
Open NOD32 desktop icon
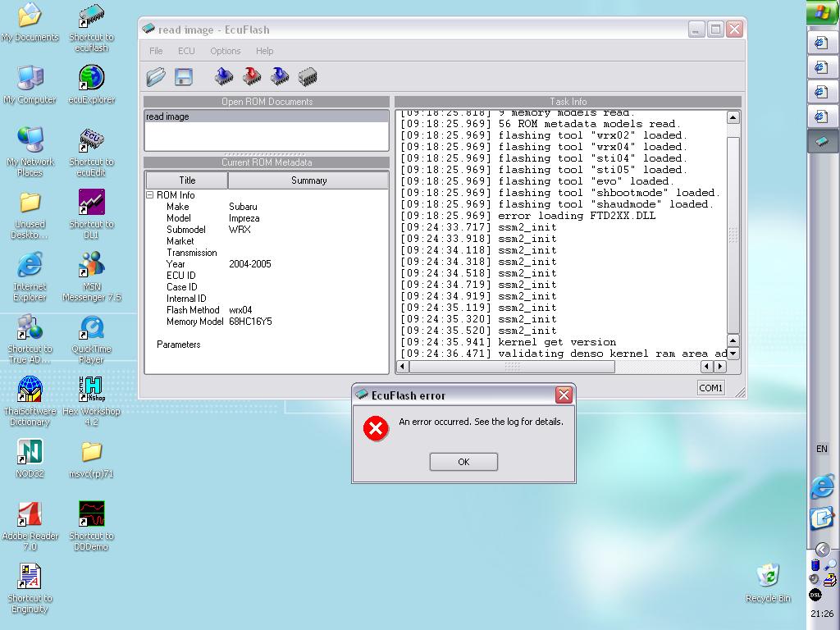click(30, 459)
